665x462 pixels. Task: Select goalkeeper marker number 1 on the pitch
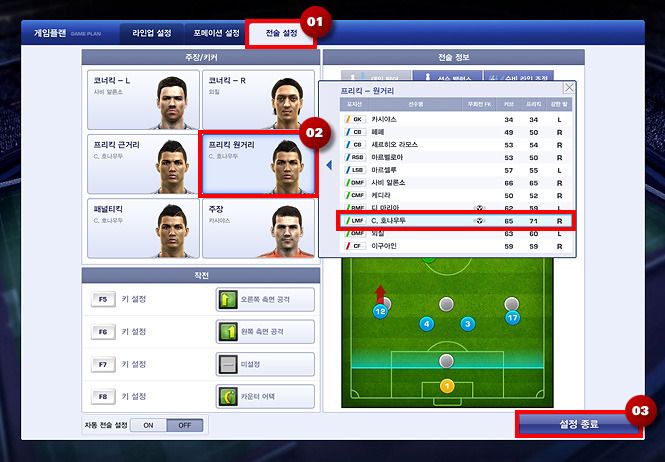tap(447, 386)
